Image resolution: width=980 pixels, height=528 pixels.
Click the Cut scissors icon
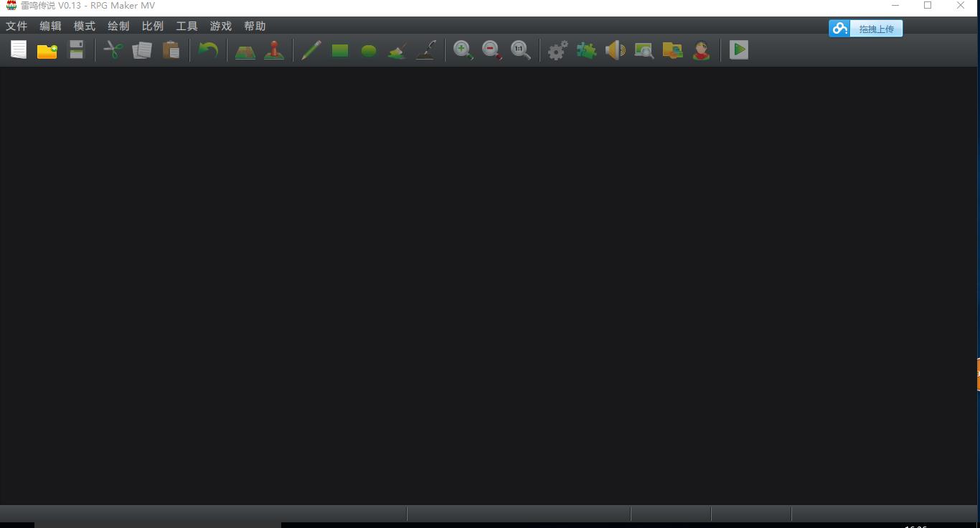pyautogui.click(x=113, y=50)
